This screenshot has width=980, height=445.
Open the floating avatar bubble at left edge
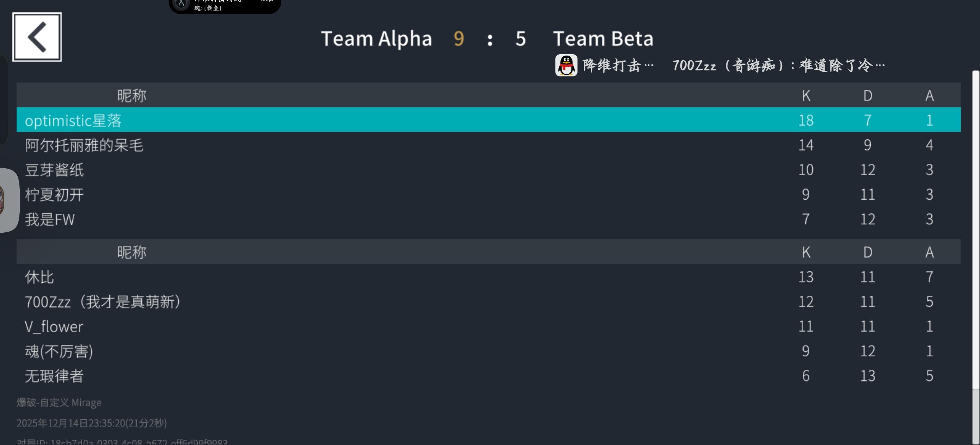point(8,200)
